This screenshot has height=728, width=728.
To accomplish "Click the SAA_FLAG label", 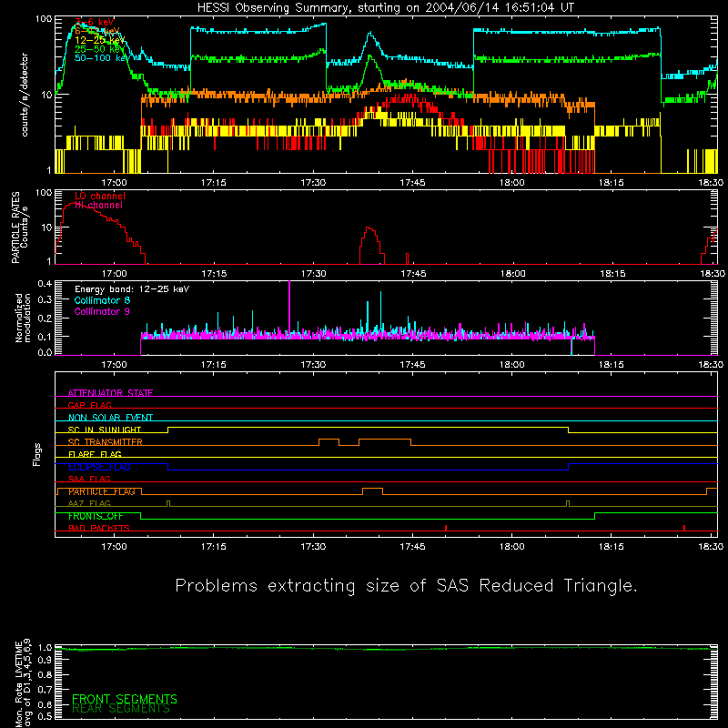I will 89,479.
